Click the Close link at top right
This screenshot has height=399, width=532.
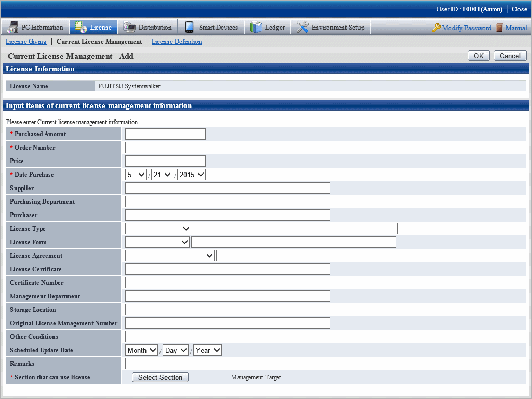(x=519, y=9)
